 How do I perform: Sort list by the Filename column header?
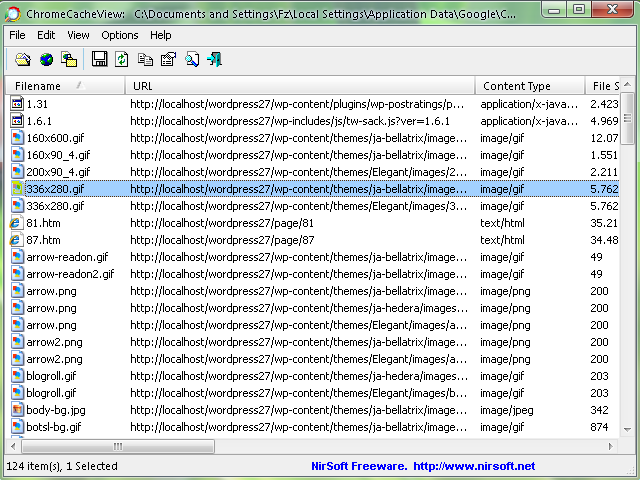(65, 86)
